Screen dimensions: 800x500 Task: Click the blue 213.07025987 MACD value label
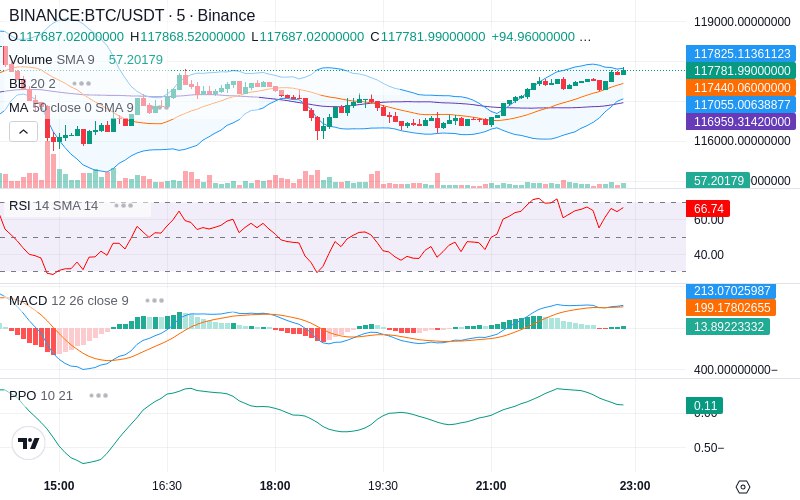click(x=731, y=291)
